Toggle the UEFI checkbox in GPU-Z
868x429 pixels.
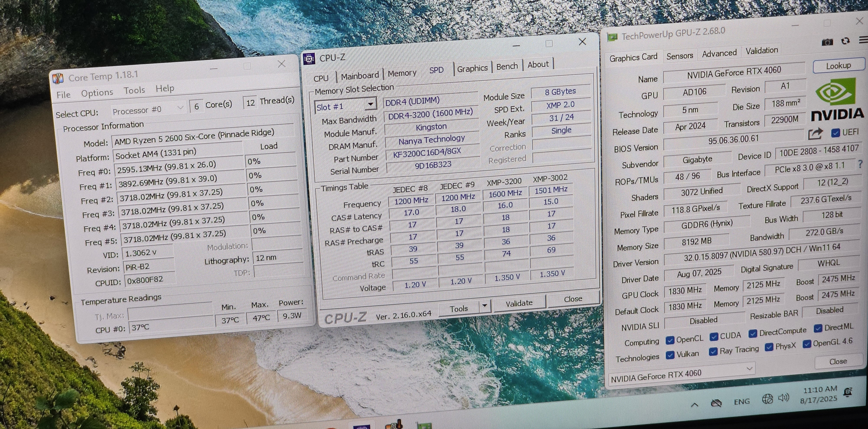click(835, 133)
